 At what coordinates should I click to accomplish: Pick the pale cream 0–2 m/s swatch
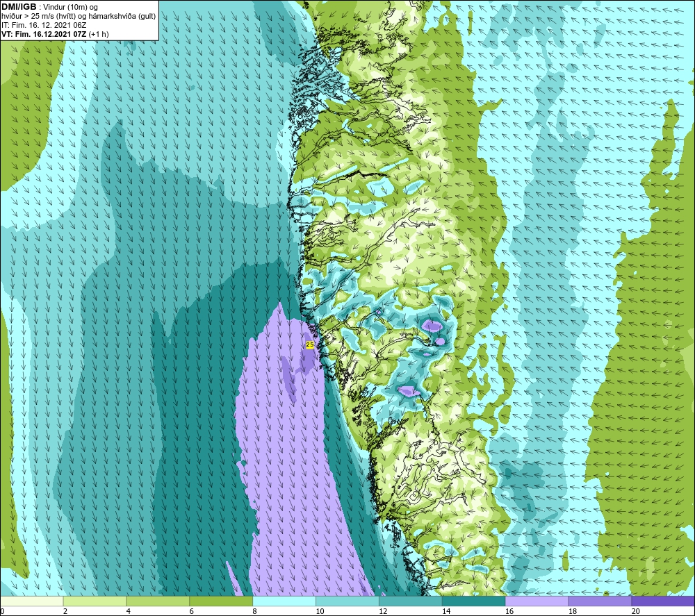31,601
